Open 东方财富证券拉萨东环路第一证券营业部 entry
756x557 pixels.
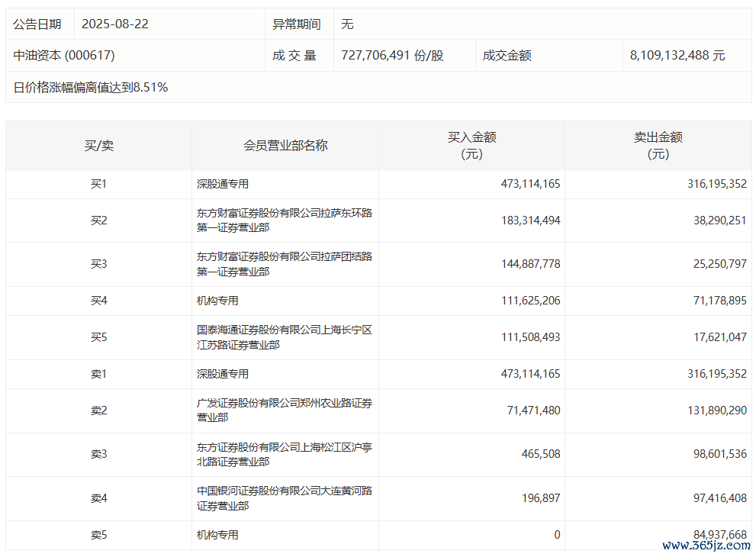click(284, 221)
